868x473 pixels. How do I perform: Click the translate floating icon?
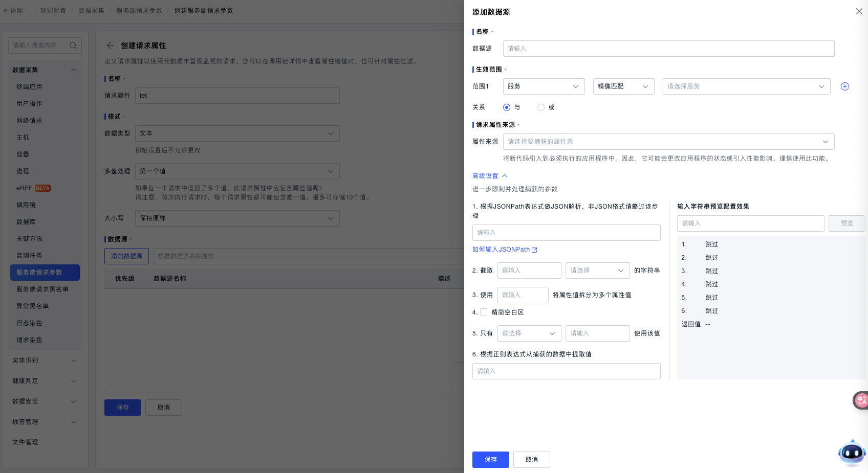(x=861, y=400)
